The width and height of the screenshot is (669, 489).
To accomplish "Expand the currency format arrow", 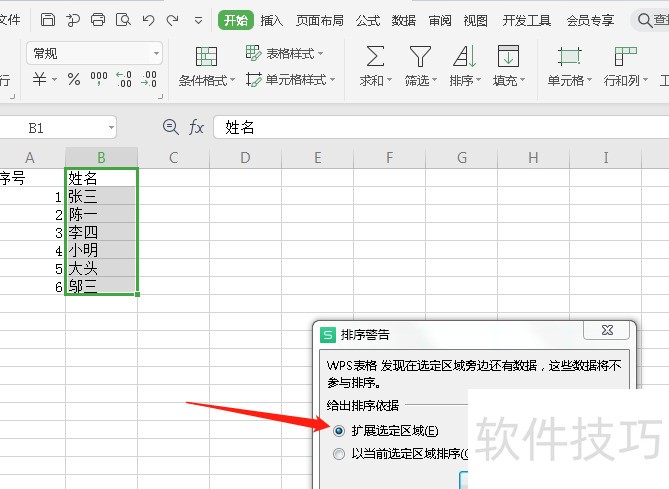I will pos(54,79).
